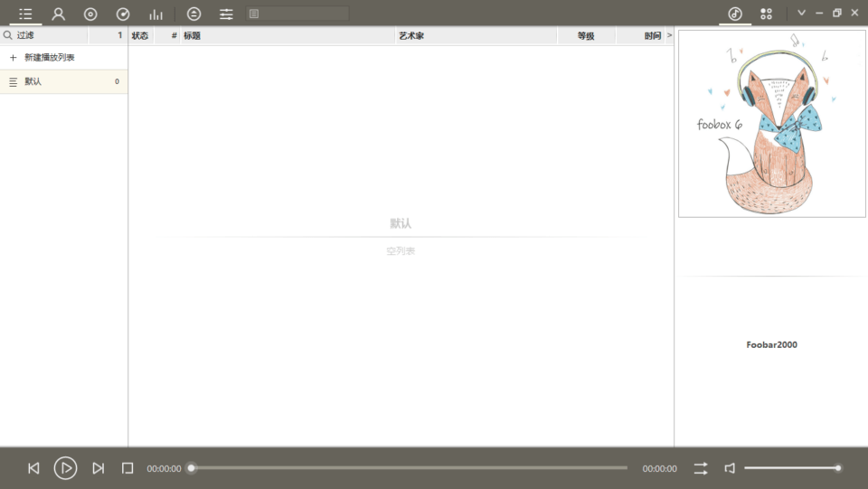Switch to four-dots grid panel tab
Screen dimensions: 868x489
click(766, 14)
